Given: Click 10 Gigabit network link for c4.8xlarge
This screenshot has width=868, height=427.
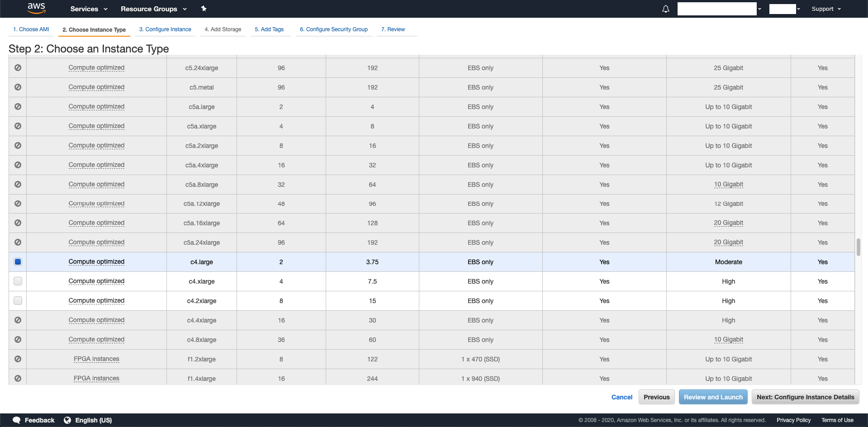Looking at the screenshot, I should 729,340.
